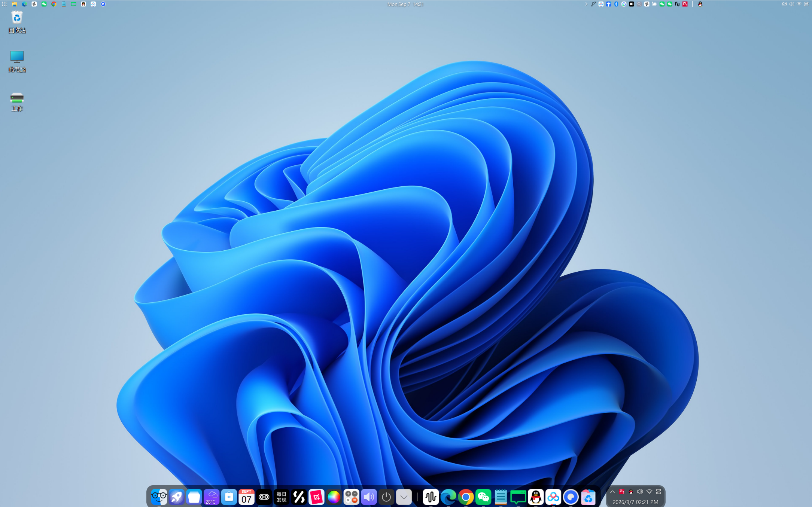
Task: Open the black tape-reel icon in dock
Action: (264, 497)
